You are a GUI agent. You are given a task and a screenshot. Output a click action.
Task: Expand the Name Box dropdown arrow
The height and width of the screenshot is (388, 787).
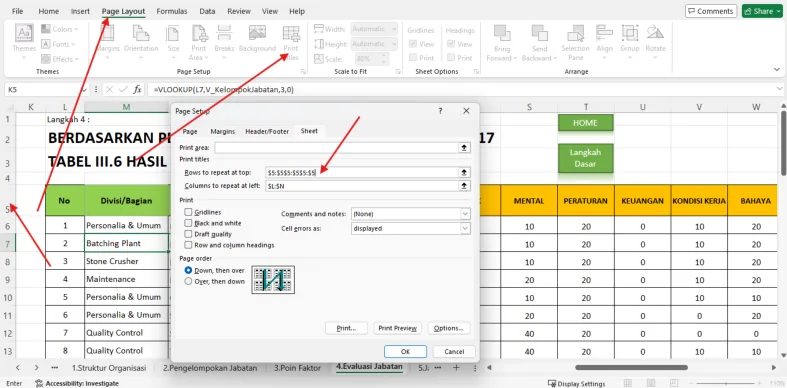click(83, 89)
